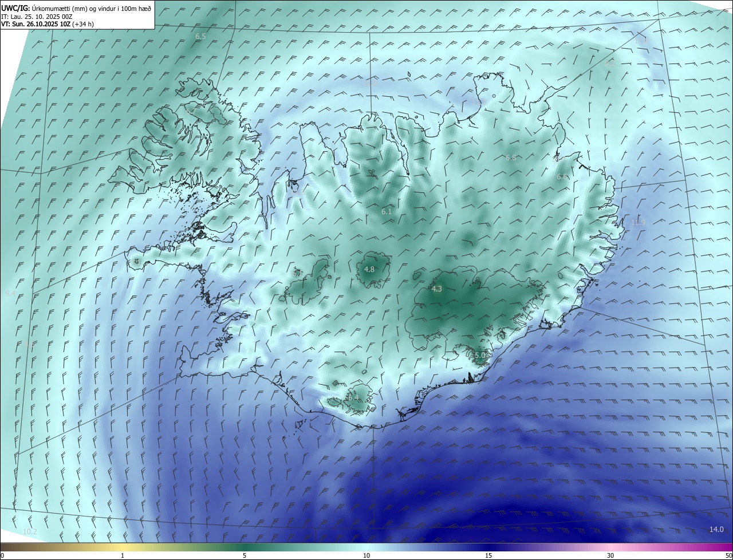
Task: Click the 50 label on the color scale
Action: click(728, 555)
